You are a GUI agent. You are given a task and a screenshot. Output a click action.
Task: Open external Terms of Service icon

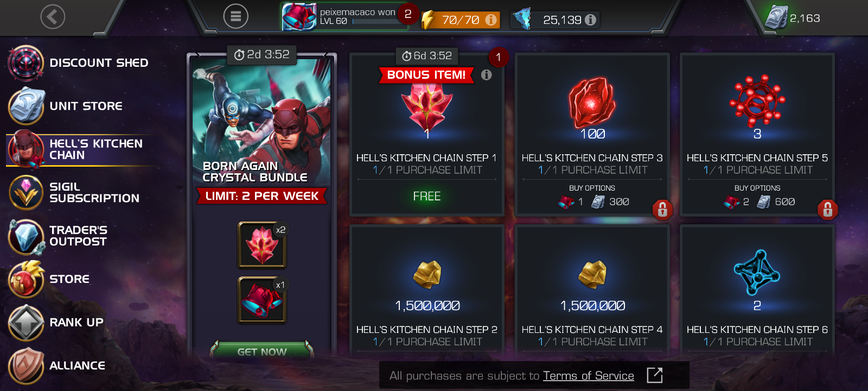point(655,375)
